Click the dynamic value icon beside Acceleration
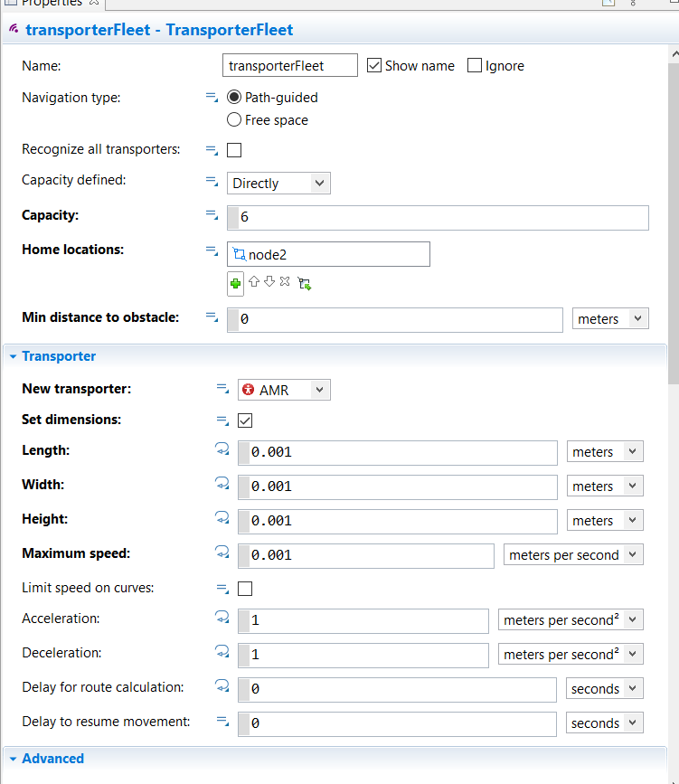Screen dimensions: 679x784 [222, 617]
